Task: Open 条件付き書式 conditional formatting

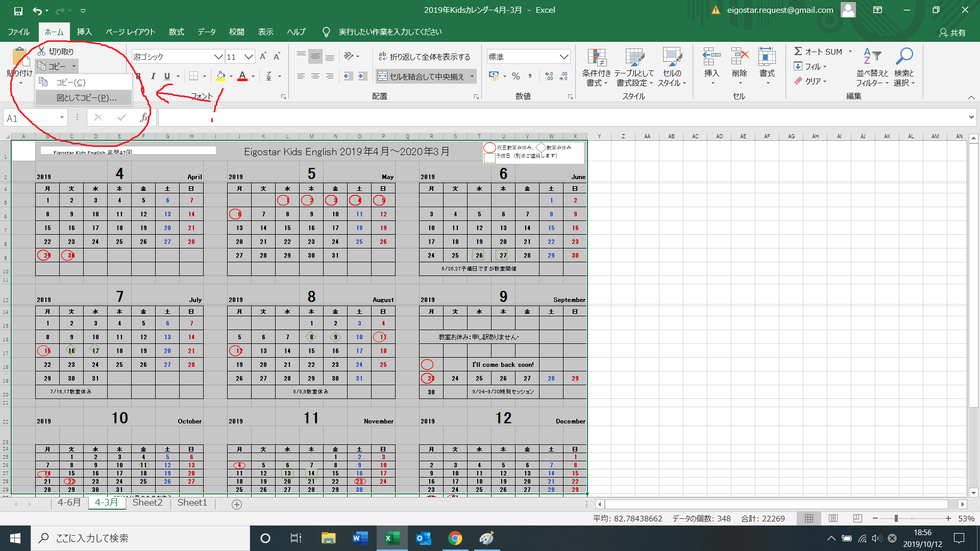Action: coord(597,67)
